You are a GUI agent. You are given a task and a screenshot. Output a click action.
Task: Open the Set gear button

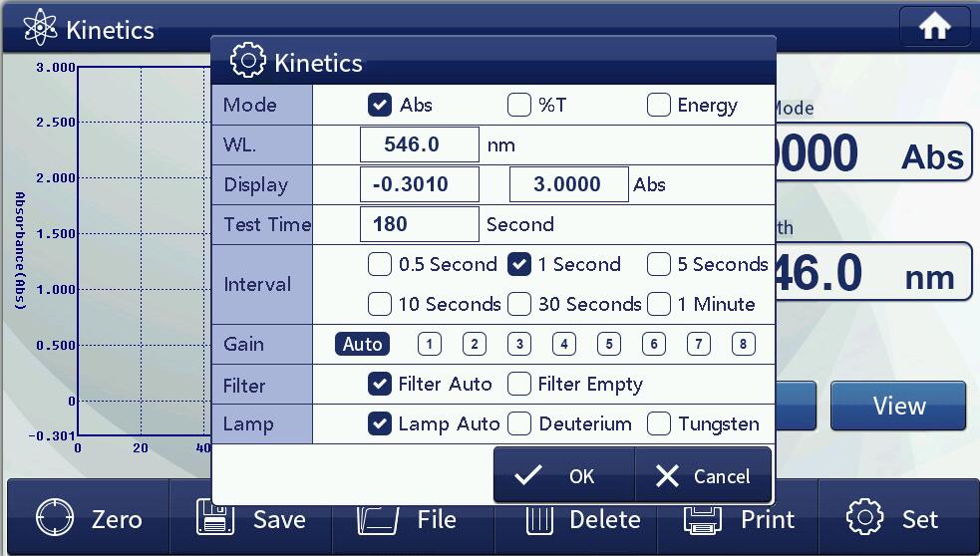pyautogui.click(x=891, y=519)
